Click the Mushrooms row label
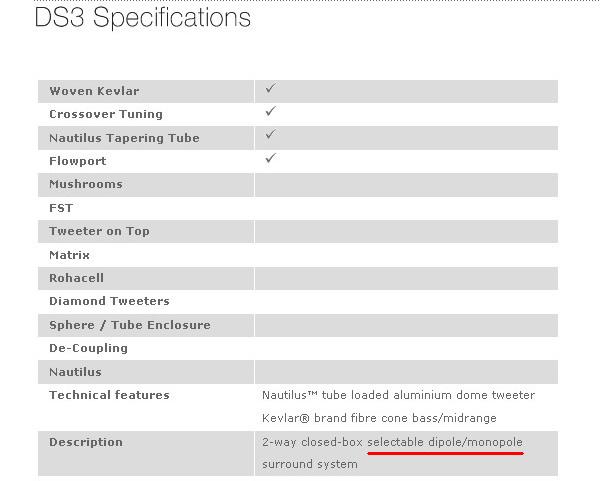This screenshot has width=600, height=481. click(x=86, y=184)
